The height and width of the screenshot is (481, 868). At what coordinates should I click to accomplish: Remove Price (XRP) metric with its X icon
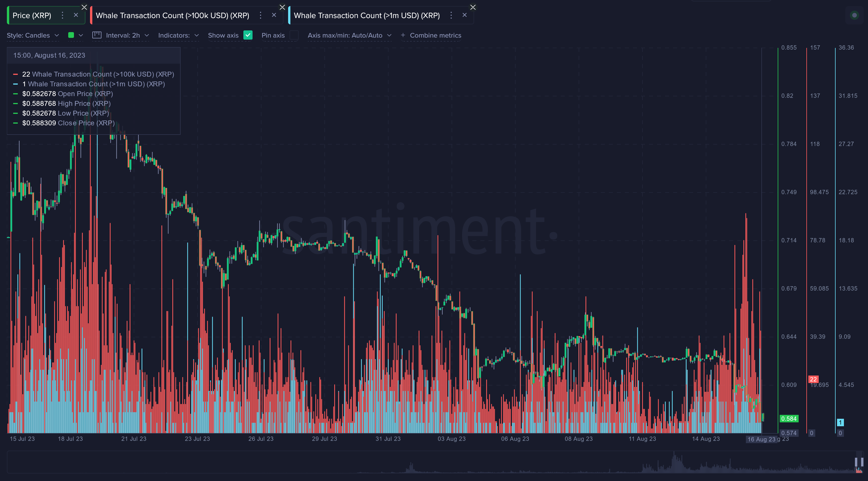pyautogui.click(x=76, y=15)
